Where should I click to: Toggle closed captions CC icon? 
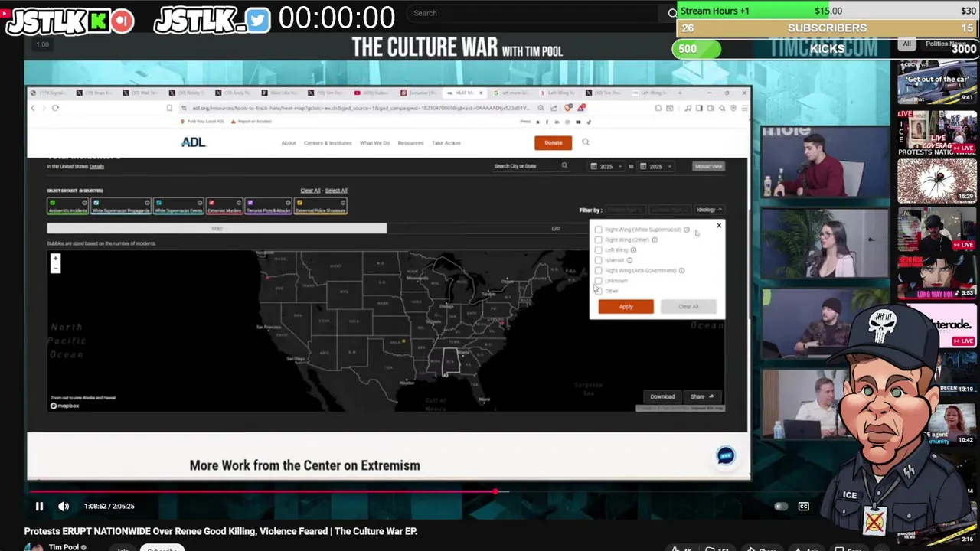click(803, 506)
